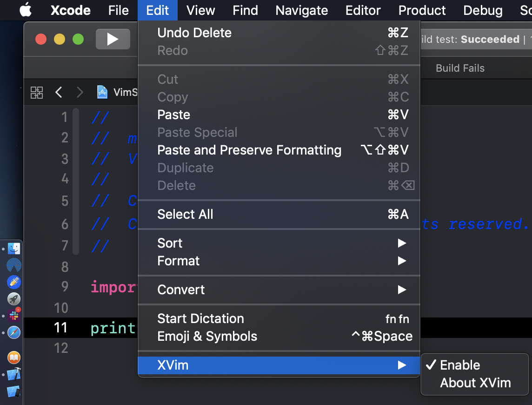Switch to the Build Fails view
This screenshot has height=405, width=532.
coord(459,68)
